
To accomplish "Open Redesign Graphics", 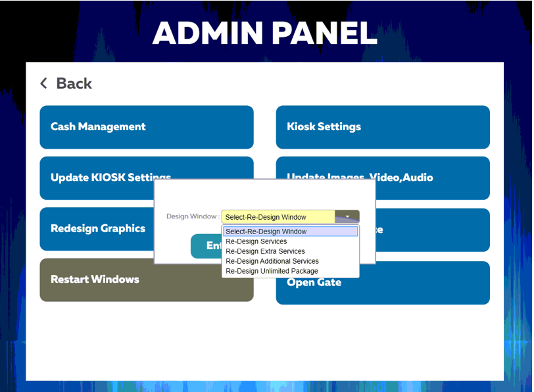I will coord(97,229).
